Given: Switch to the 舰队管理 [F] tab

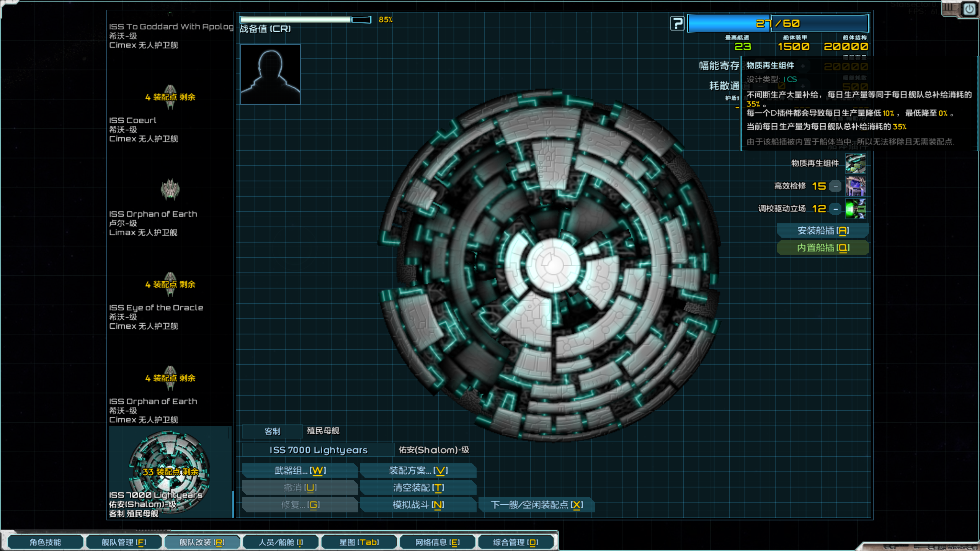Looking at the screenshot, I should click(124, 542).
